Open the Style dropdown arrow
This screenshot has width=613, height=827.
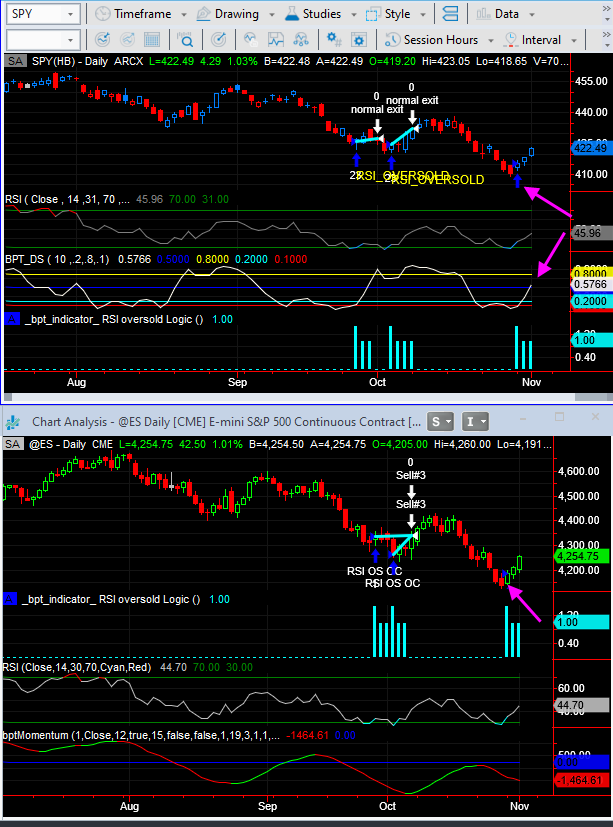423,15
